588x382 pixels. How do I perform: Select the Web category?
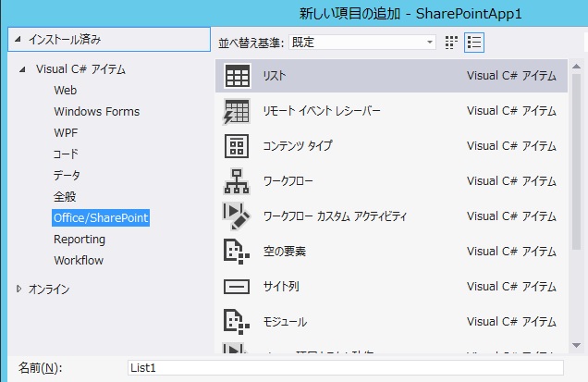66,91
